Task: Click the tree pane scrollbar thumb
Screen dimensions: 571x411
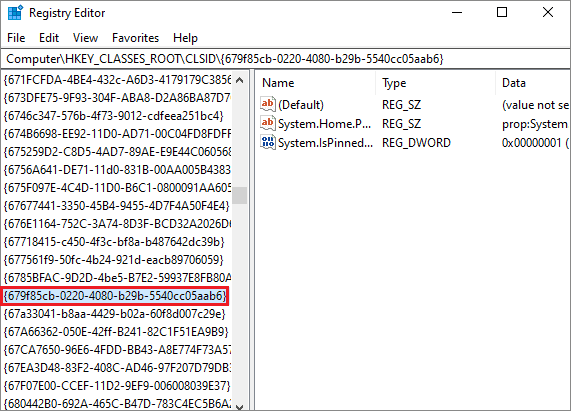Action: tap(240, 195)
